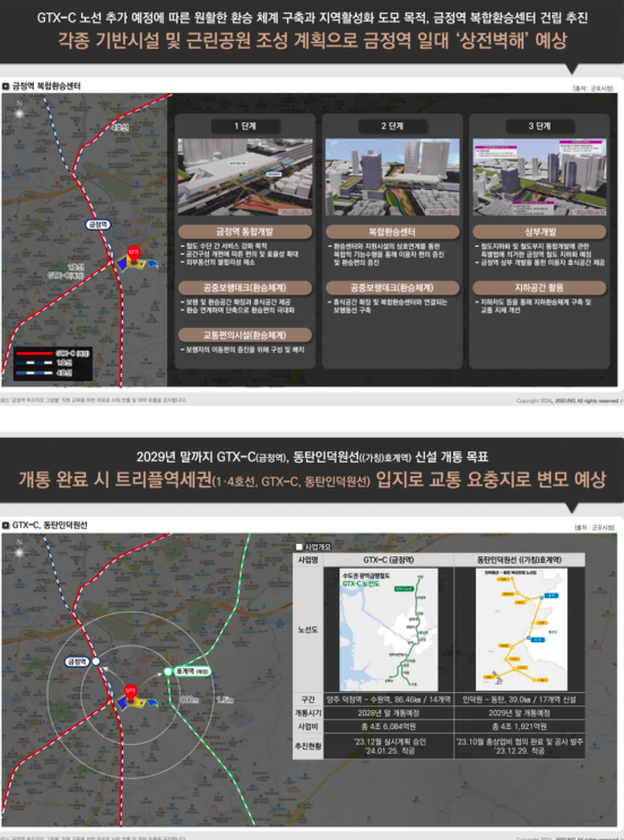The width and height of the screenshot is (624, 840).
Task: Click the red SITE pin on the 금정역 복합환승센터 map
Action: [134, 253]
